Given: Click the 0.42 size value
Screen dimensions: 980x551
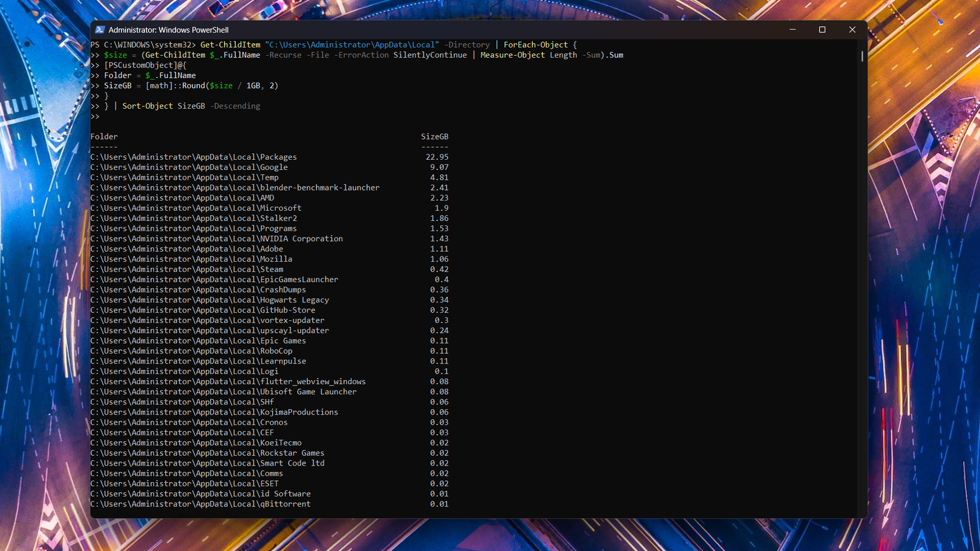Looking at the screenshot, I should (x=440, y=270).
